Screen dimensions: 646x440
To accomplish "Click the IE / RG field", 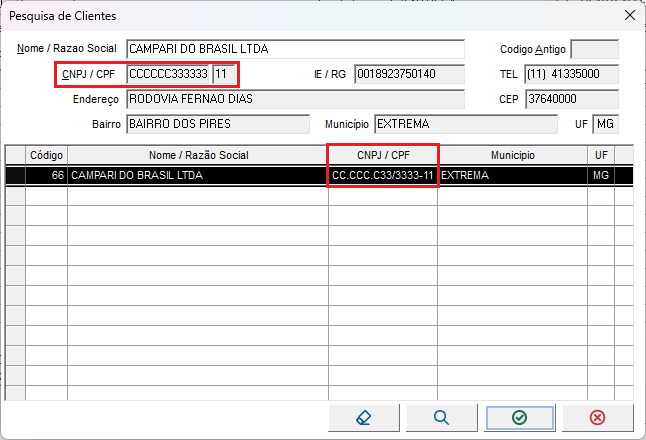I will point(410,74).
